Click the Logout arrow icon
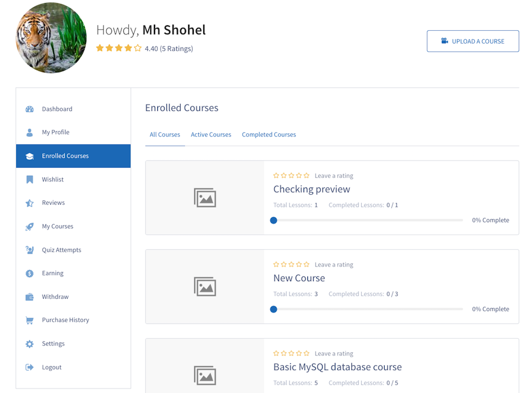The image size is (532, 393). point(30,367)
